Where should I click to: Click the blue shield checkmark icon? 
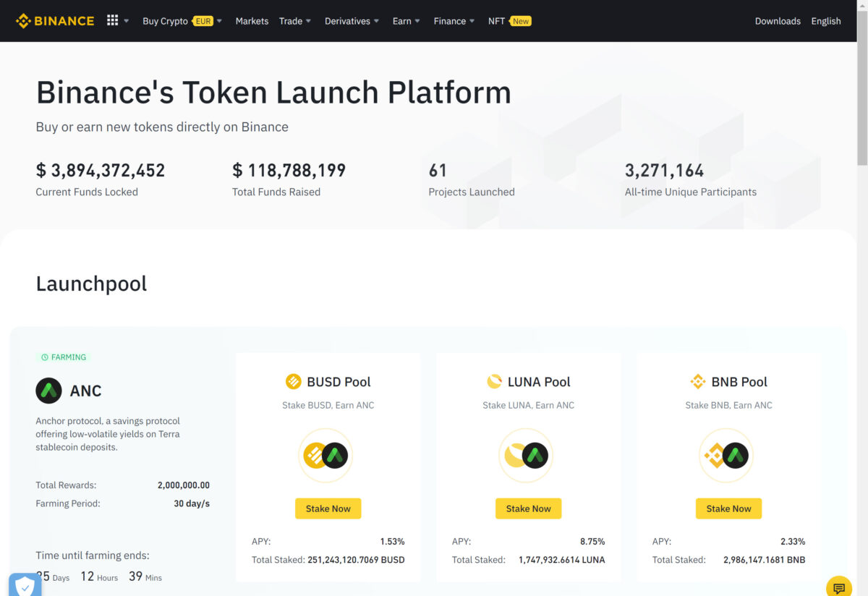pyautogui.click(x=25, y=585)
